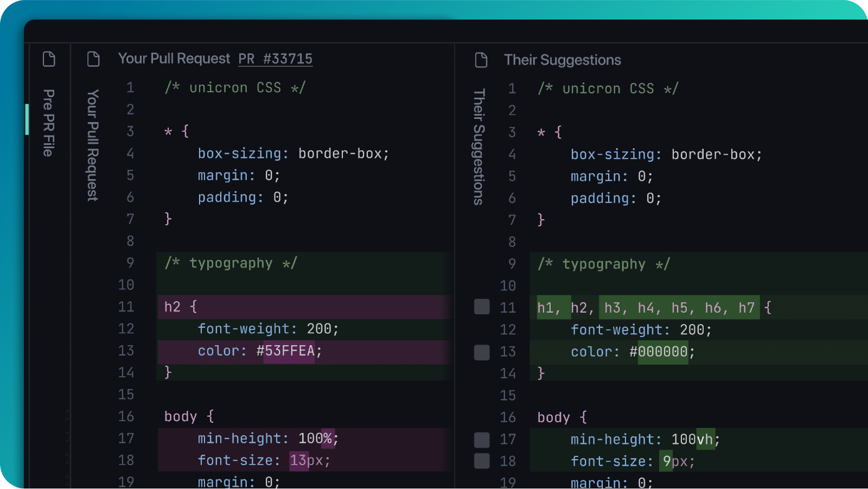Click the body selector in Their Suggestions pane

553,417
